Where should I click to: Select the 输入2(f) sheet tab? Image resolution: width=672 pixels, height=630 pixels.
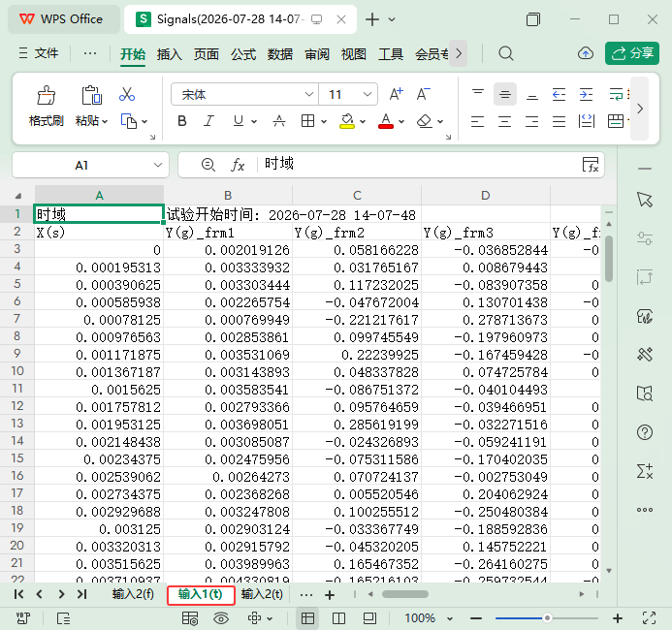pos(133,594)
